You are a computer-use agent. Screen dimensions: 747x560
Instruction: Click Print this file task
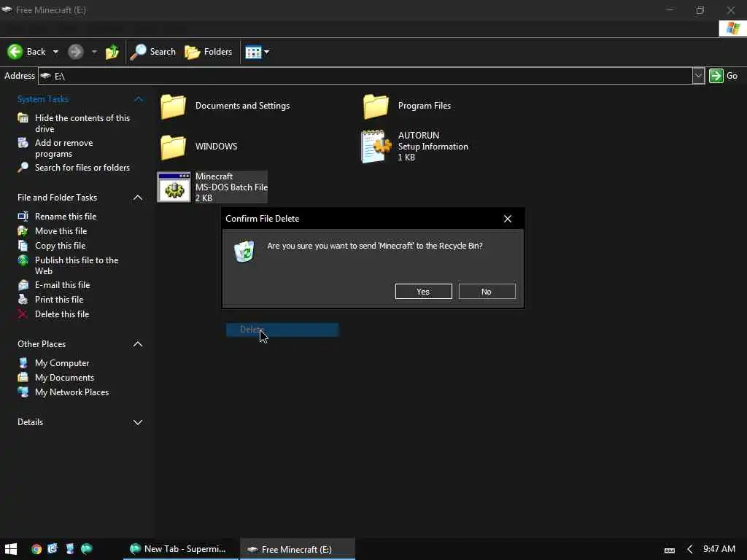click(59, 300)
